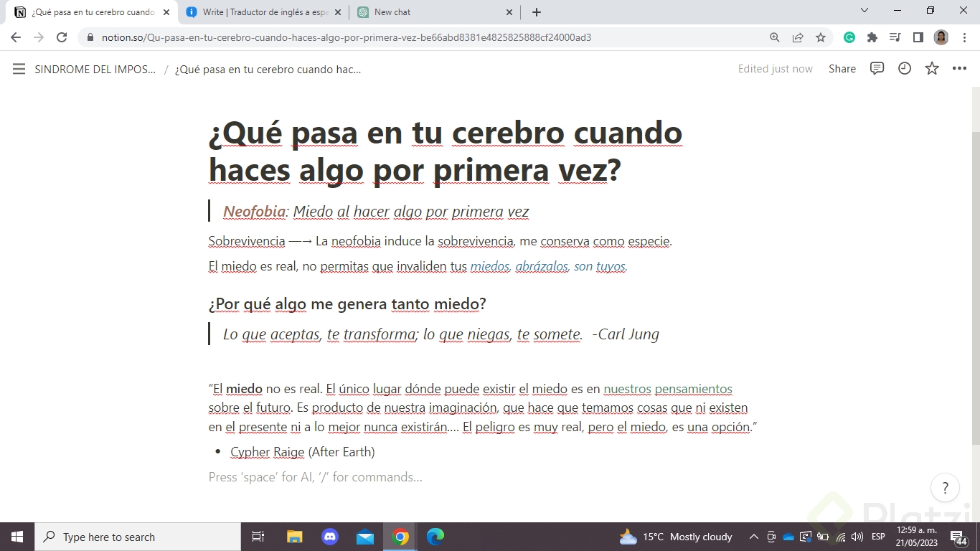Image resolution: width=980 pixels, height=551 pixels.
Task: Open the taskbar clock showing 12:59 a. m.
Action: pos(917,537)
